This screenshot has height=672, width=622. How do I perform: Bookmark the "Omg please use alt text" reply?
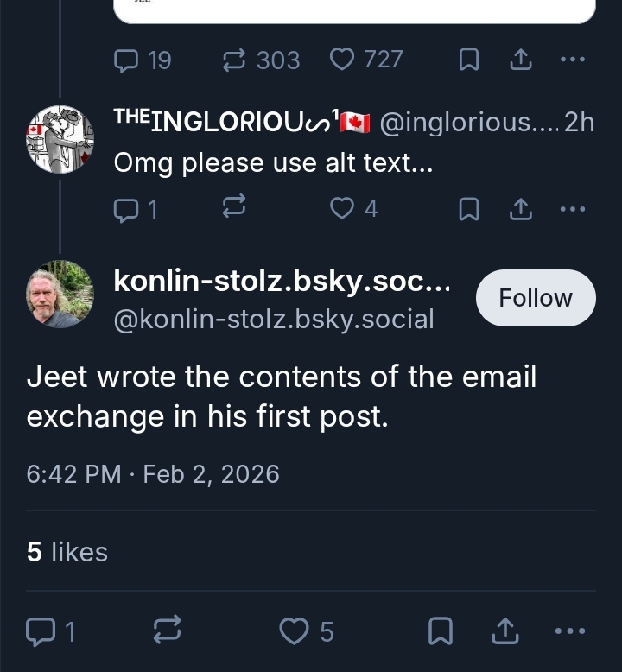click(467, 208)
